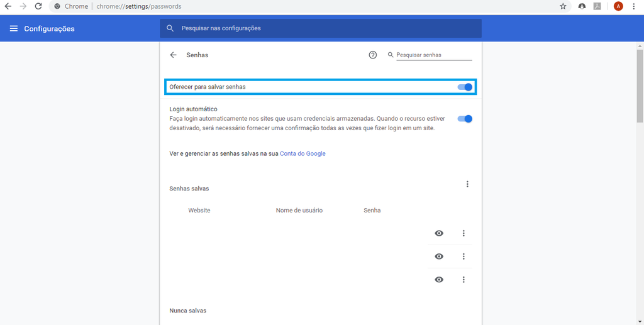Open second saved password's more options
Viewport: 644px width, 325px height.
pyautogui.click(x=464, y=256)
